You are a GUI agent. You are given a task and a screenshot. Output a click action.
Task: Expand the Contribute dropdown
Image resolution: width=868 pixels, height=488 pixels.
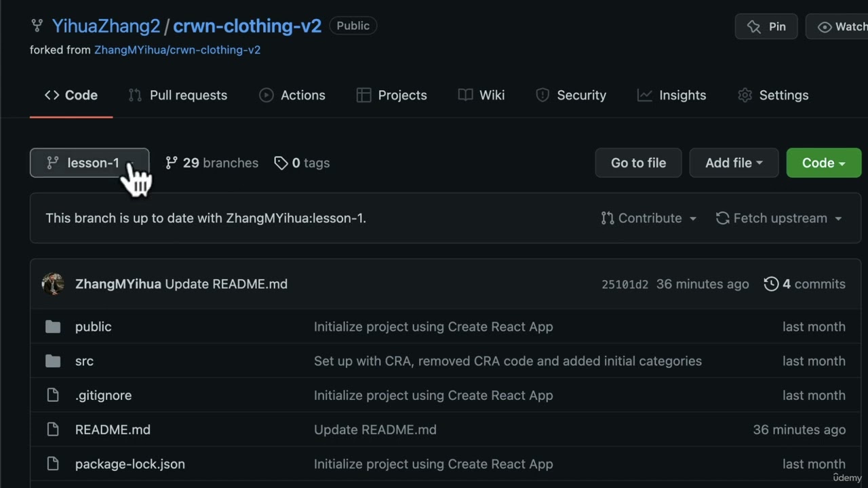tap(649, 218)
